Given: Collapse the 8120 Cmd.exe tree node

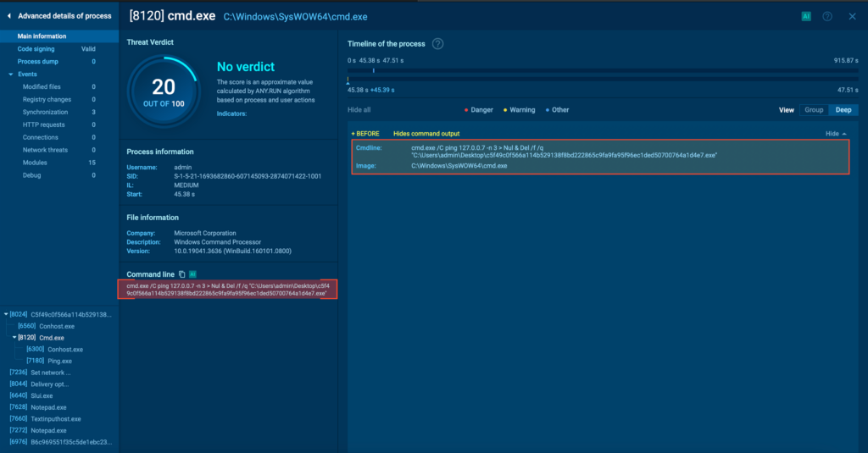Looking at the screenshot, I should point(14,338).
